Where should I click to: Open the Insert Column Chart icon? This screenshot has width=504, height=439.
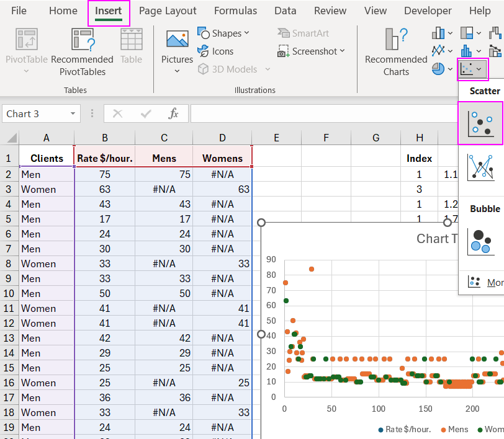438,32
